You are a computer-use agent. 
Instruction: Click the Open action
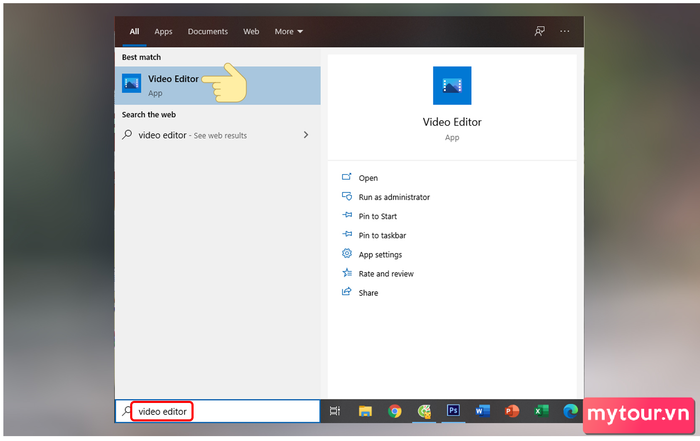[368, 178]
